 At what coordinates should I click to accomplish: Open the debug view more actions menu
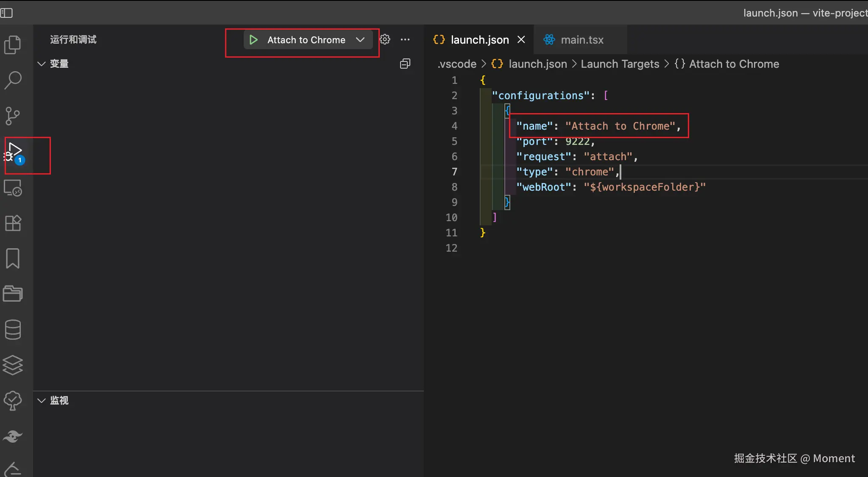[x=405, y=39]
